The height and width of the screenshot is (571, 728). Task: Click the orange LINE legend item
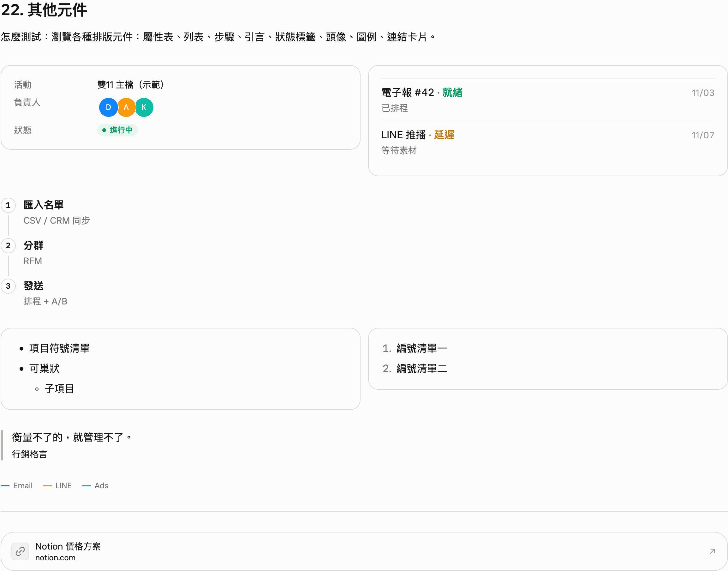57,486
